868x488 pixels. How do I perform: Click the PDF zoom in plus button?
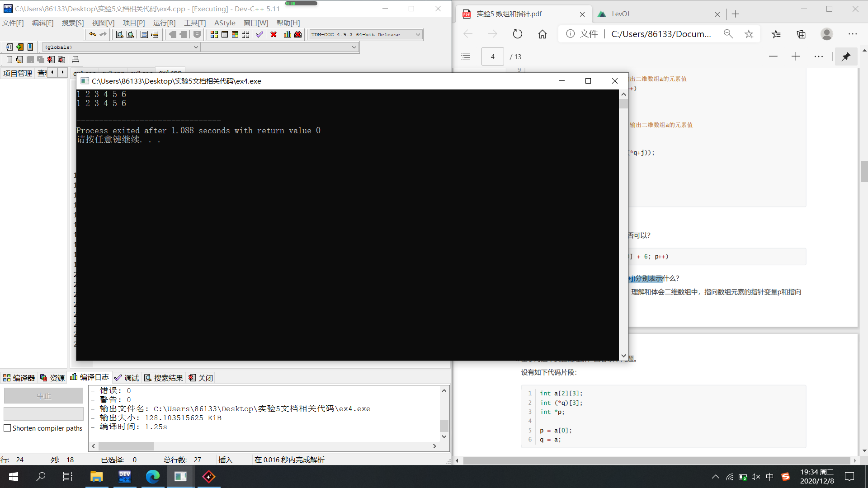click(x=796, y=56)
